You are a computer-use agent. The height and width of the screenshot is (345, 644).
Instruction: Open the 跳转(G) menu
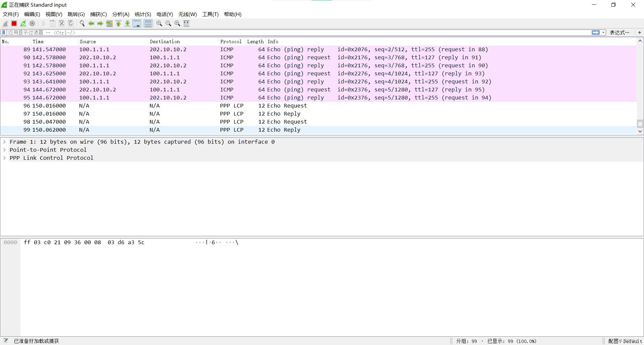click(76, 14)
